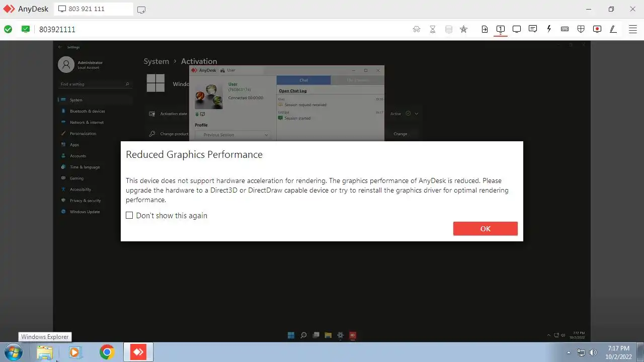The width and height of the screenshot is (644, 362).
Task: Open Google Chrome from local taskbar
Action: [x=107, y=352]
